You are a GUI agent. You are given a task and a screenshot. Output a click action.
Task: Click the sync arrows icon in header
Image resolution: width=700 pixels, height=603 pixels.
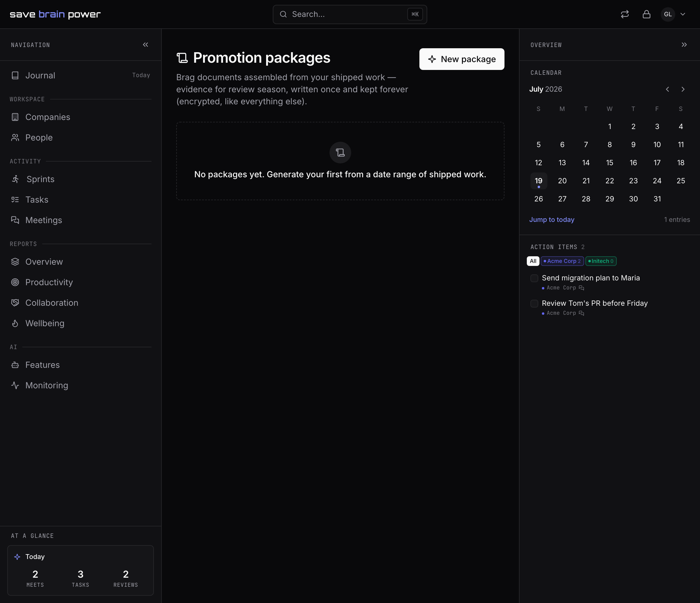[x=625, y=14]
